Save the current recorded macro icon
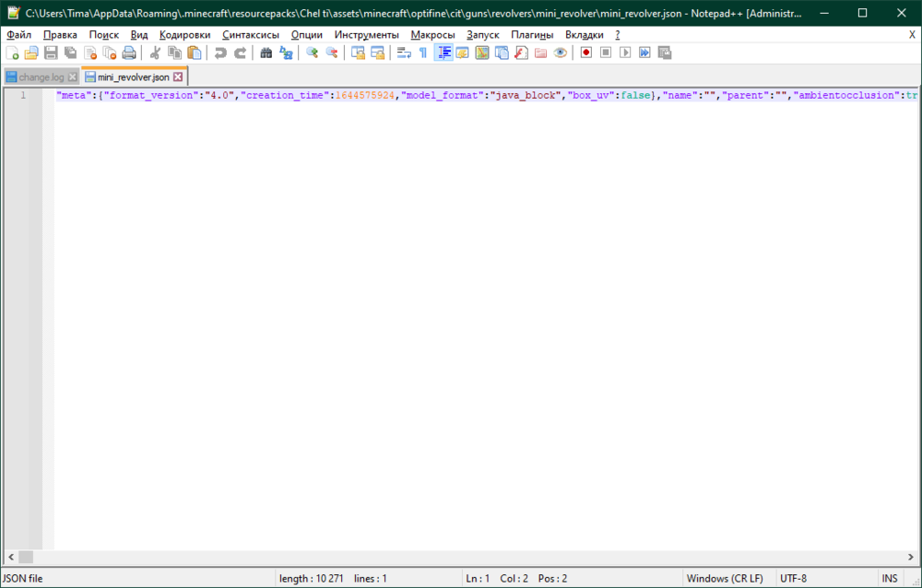The width and height of the screenshot is (922, 588). point(665,53)
